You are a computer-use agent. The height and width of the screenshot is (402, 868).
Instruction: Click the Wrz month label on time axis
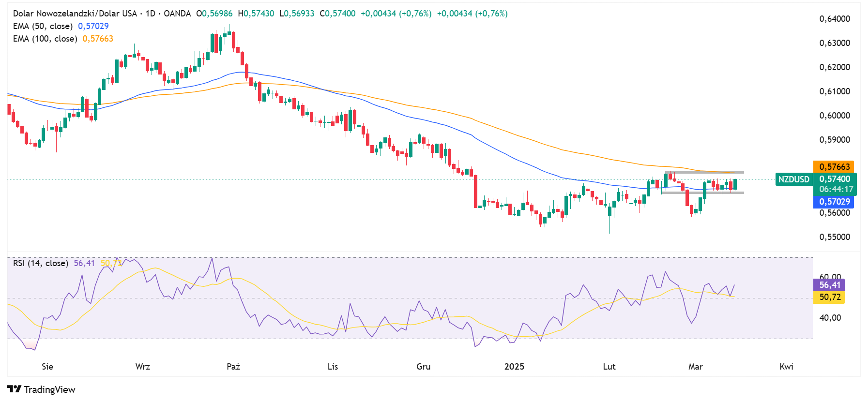pos(143,367)
